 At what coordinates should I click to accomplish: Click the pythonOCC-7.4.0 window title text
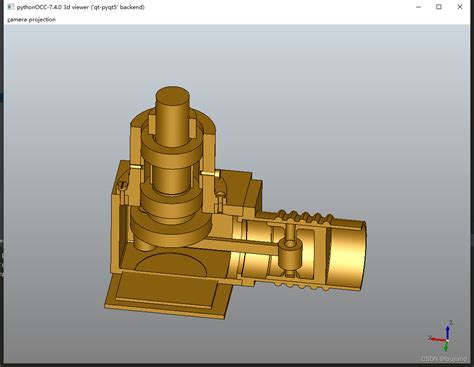[x=81, y=7]
